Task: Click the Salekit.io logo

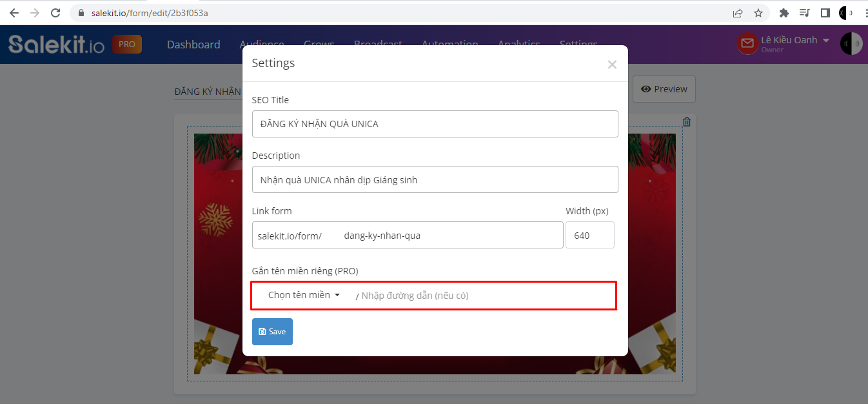Action: coord(56,44)
